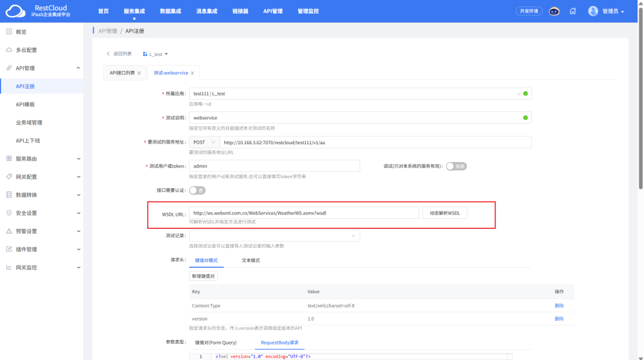The width and height of the screenshot is (644, 360).
Task: Switch to the 文本模式 tab
Action: tap(250, 260)
